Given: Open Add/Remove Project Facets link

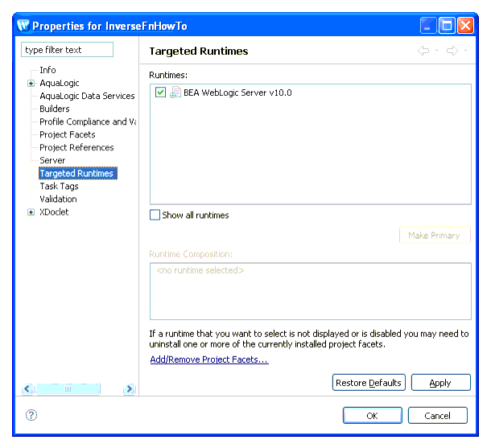Looking at the screenshot, I should [209, 360].
